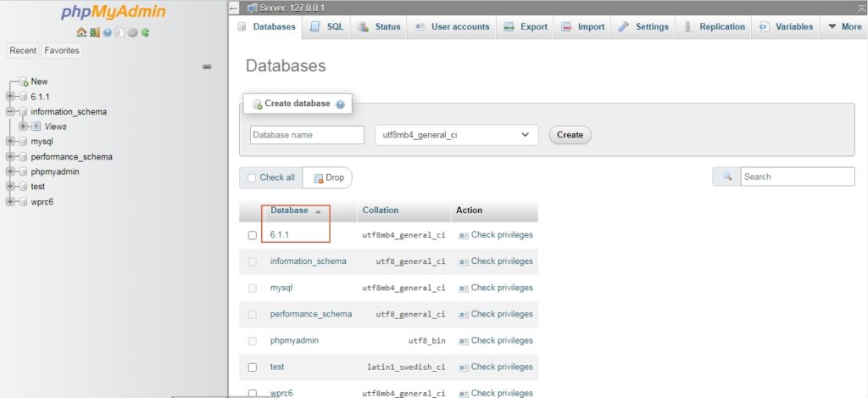This screenshot has width=868, height=398.
Task: Tick the checkbox for the 6.1.1 row
Action: (x=253, y=235)
